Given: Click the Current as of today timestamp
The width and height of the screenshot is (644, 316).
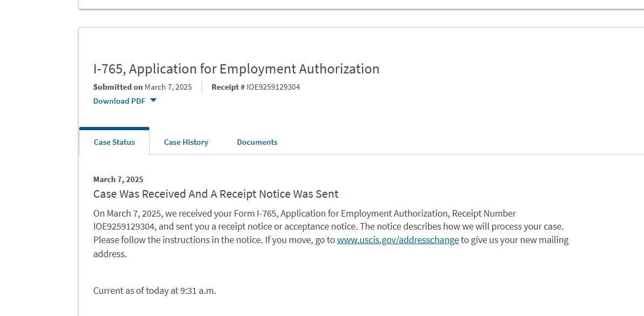Looking at the screenshot, I should (x=155, y=291).
